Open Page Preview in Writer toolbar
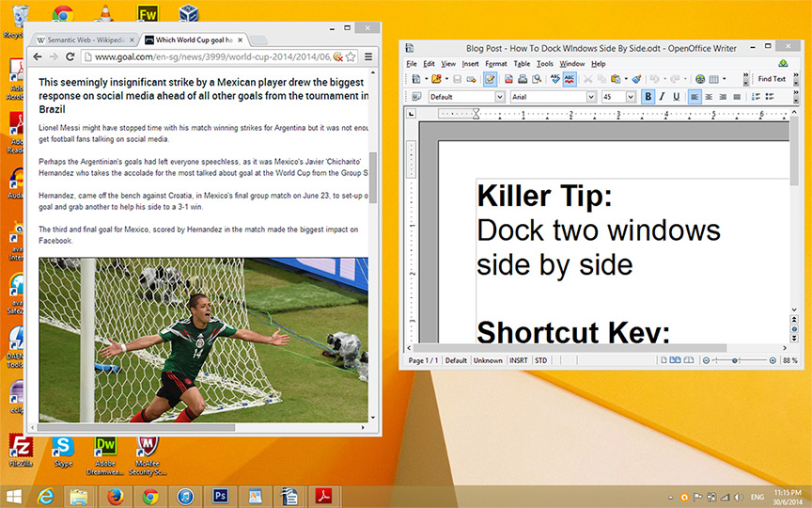 pos(537,79)
